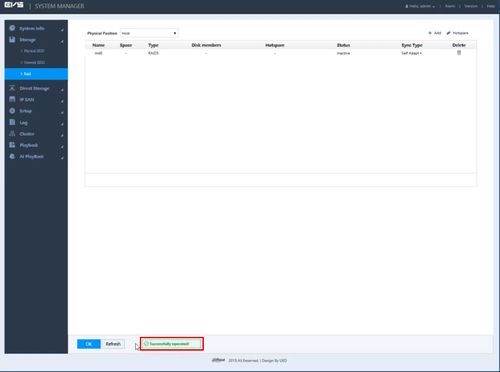Click the Refresh button
500x372 pixels.
coord(113,344)
